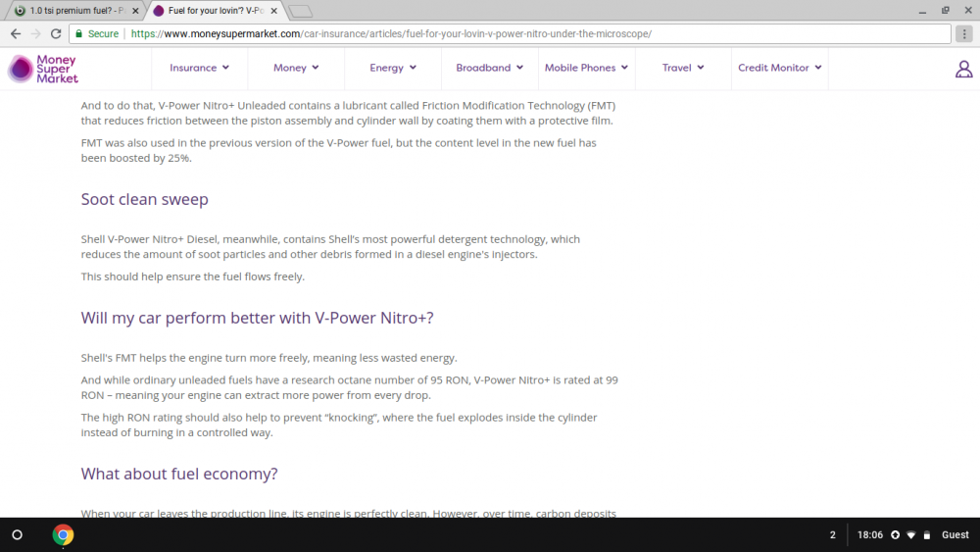Click the 18:06 clock in the tray

tap(870, 535)
